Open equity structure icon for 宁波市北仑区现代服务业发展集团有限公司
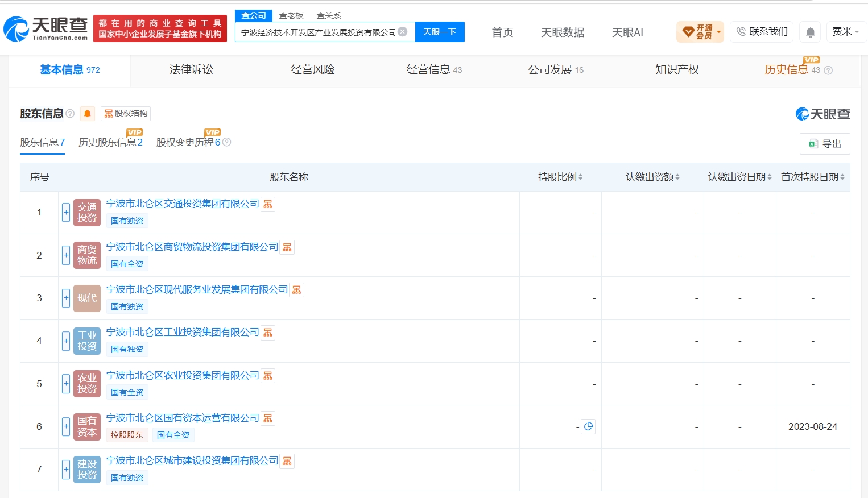This screenshot has height=498, width=868. click(x=297, y=290)
